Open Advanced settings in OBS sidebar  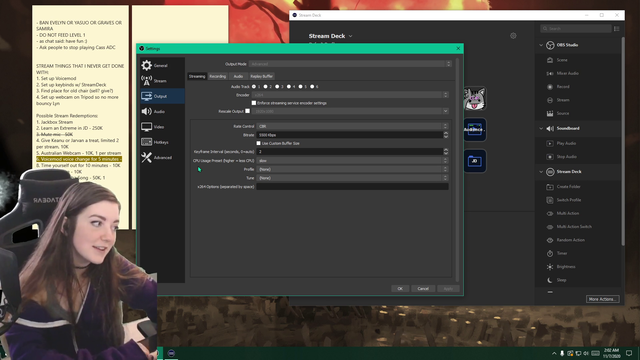162,158
